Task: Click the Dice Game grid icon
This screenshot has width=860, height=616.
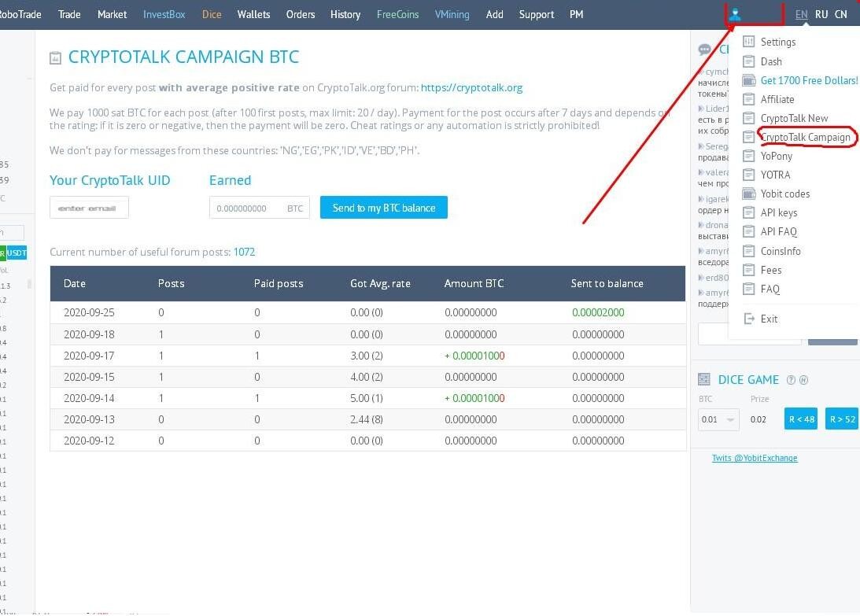Action: click(703, 379)
